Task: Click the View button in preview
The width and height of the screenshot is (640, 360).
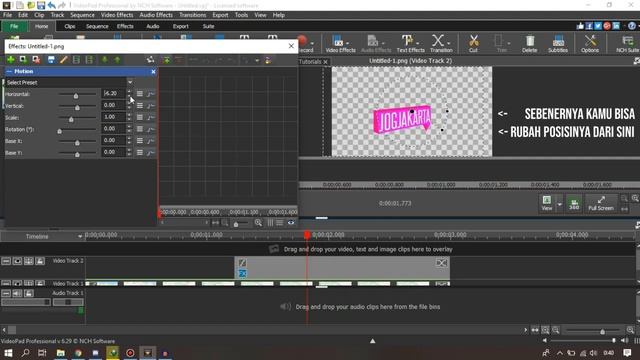Action: click(x=547, y=203)
